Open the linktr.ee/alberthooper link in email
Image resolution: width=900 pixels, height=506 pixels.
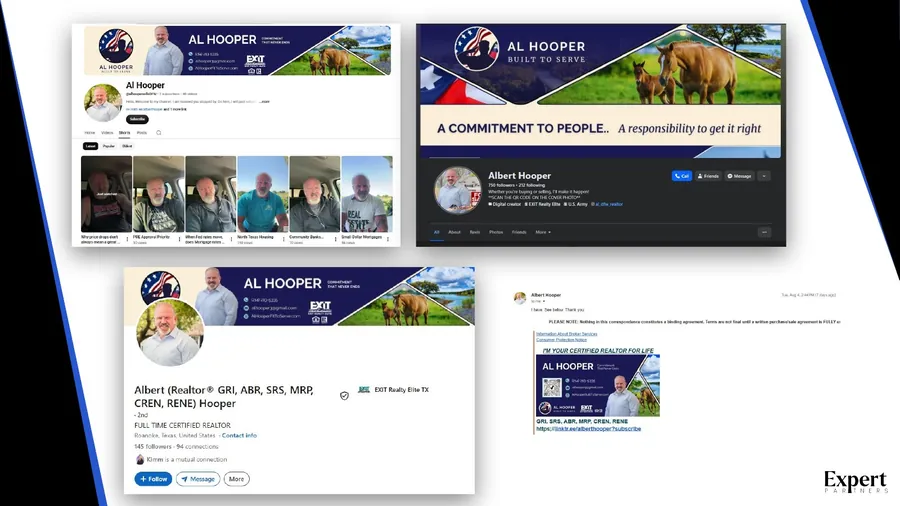pyautogui.click(x=588, y=429)
